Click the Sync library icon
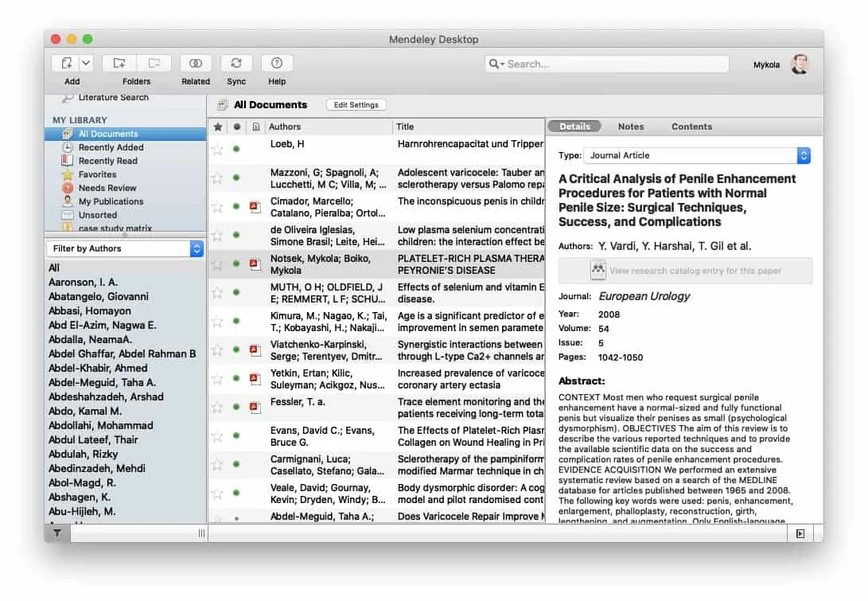The width and height of the screenshot is (868, 601). point(236,64)
